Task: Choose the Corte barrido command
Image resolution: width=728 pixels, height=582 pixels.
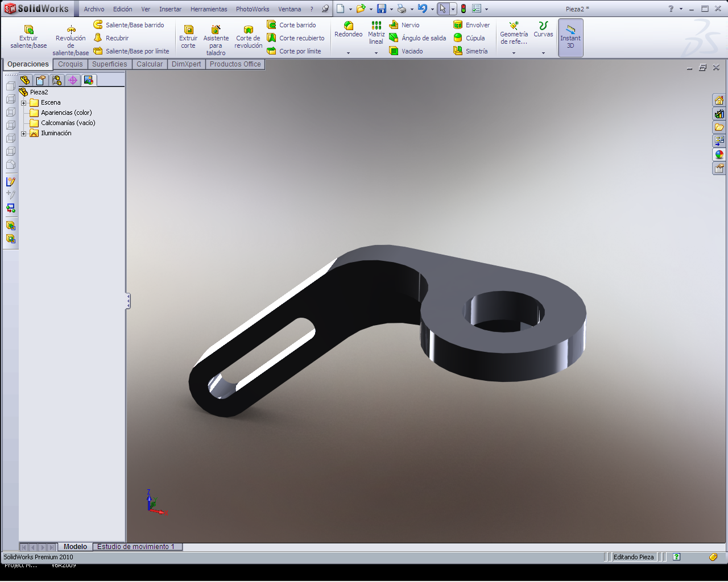Action: click(292, 25)
